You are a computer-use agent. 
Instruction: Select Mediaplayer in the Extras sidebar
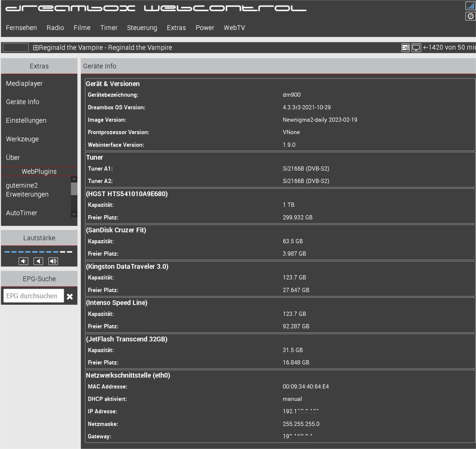pos(24,84)
